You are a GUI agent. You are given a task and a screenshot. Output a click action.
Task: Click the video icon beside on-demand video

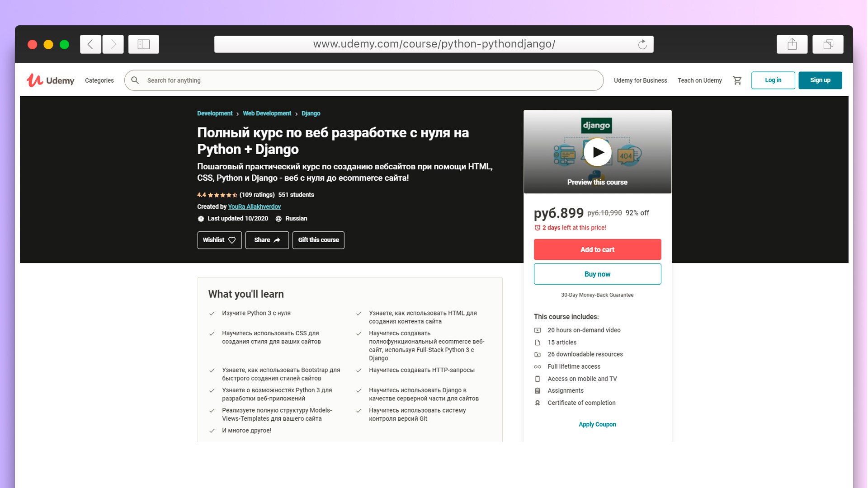[538, 330]
